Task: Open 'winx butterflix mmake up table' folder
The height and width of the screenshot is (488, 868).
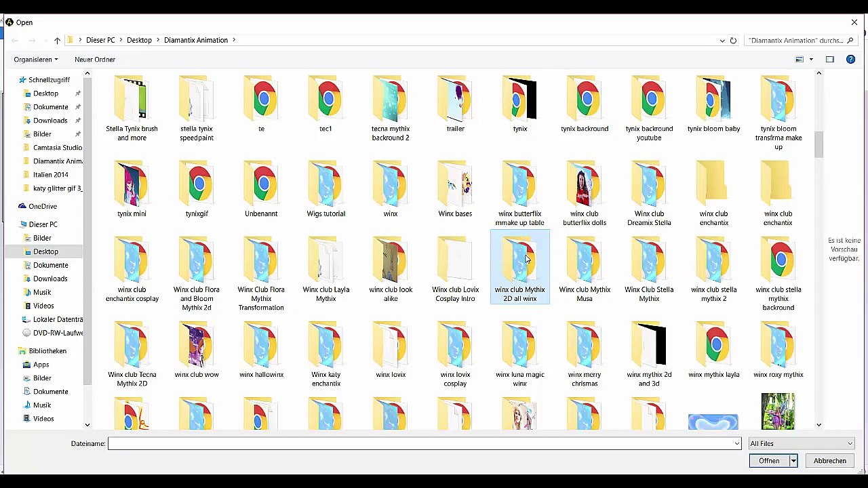Action: coord(520,194)
